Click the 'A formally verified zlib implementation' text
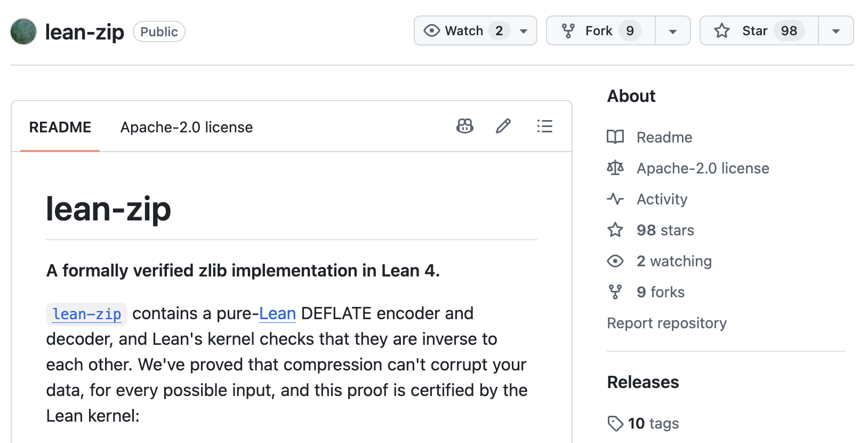 (x=243, y=271)
